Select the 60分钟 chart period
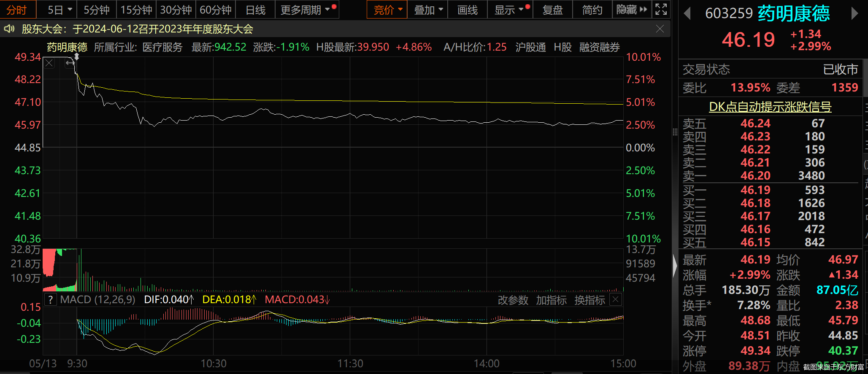868x374 pixels. point(216,10)
